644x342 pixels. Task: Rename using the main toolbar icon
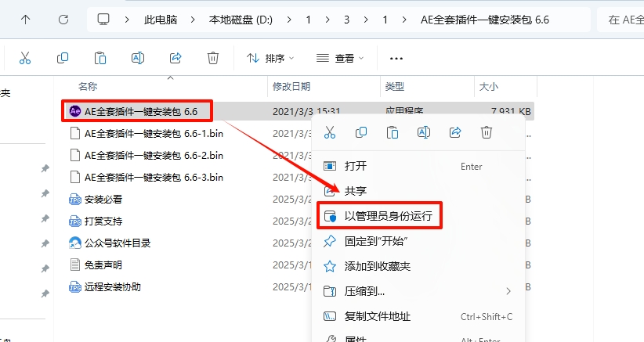coord(138,58)
